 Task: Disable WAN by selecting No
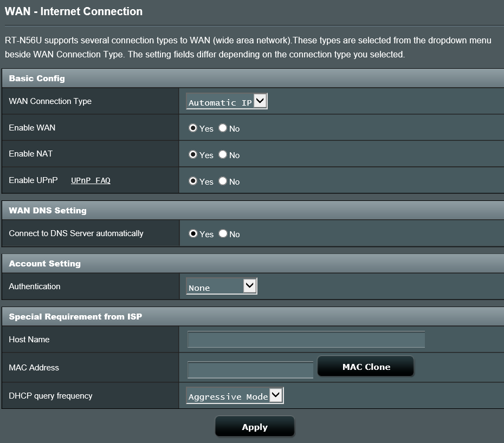222,128
